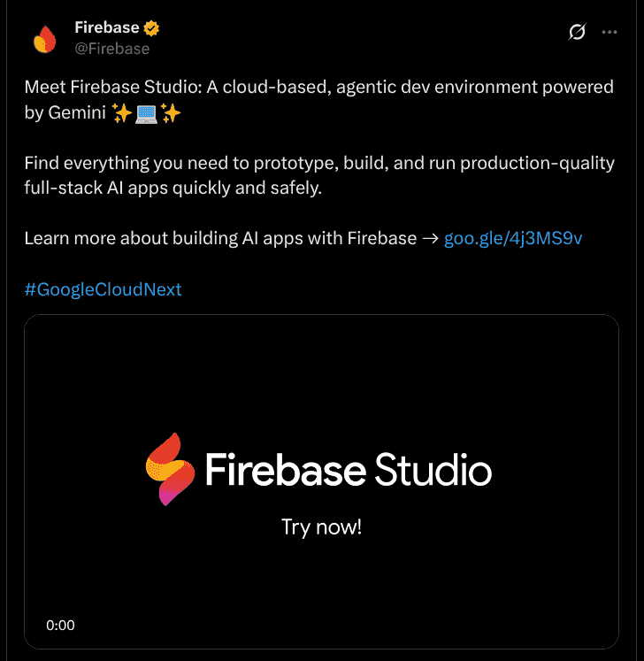The image size is (644, 661).
Task: Click the 0:00 video timestamp
Action: [x=60, y=625]
